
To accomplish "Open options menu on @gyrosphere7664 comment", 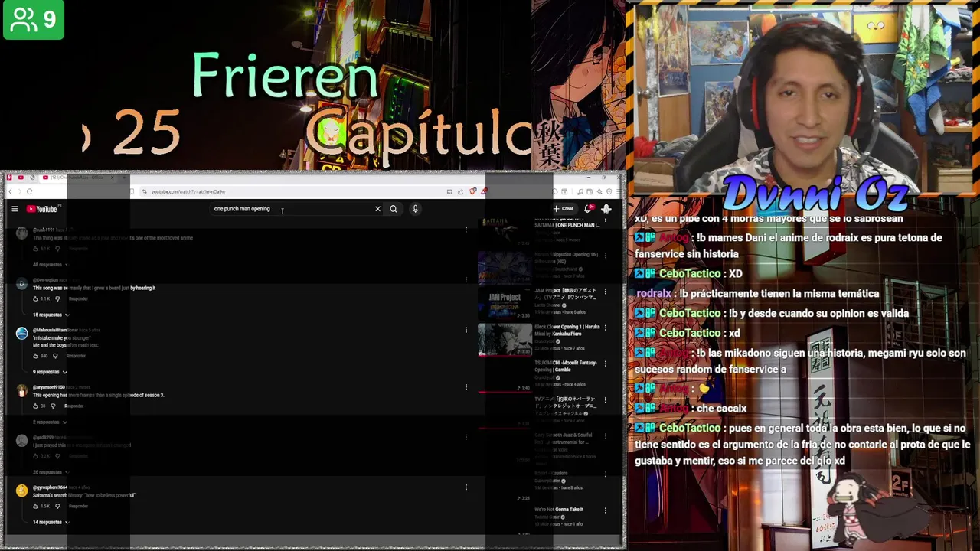I will 466,487.
